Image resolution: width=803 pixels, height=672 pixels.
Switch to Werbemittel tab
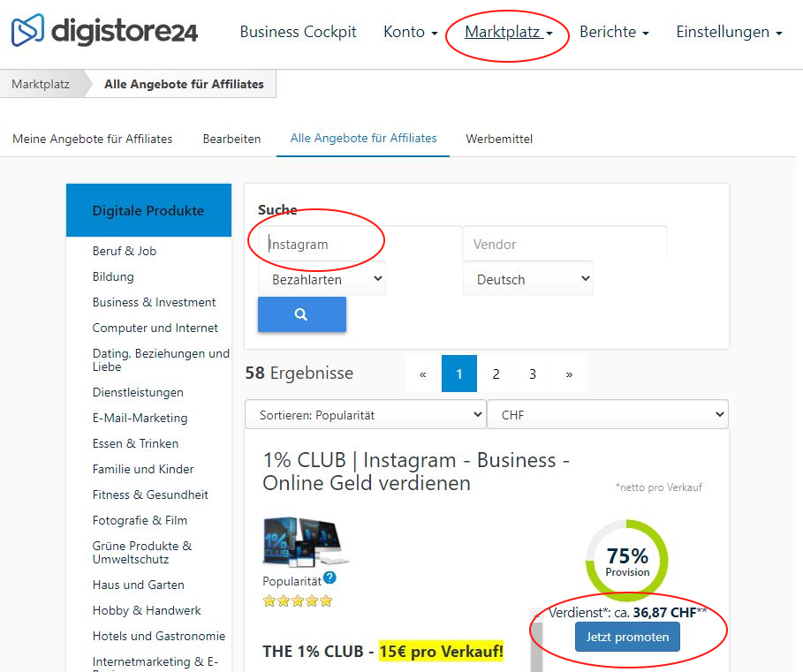point(499,139)
